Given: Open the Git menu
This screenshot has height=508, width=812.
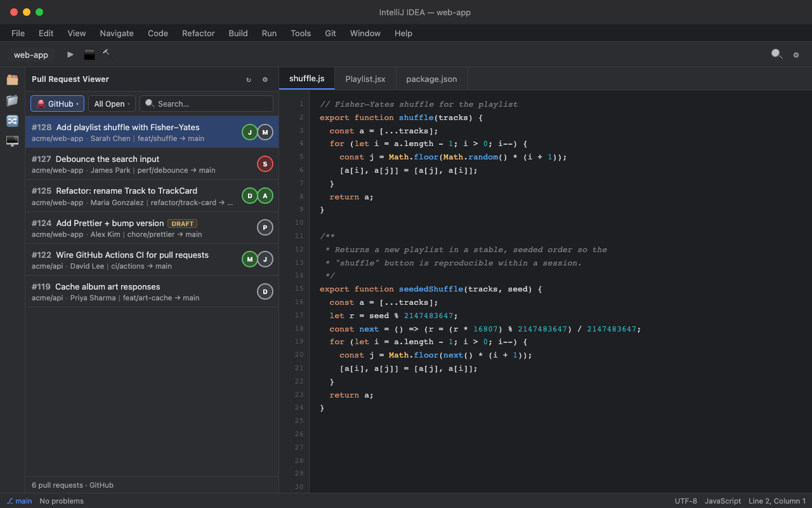Looking at the screenshot, I should click(x=331, y=33).
